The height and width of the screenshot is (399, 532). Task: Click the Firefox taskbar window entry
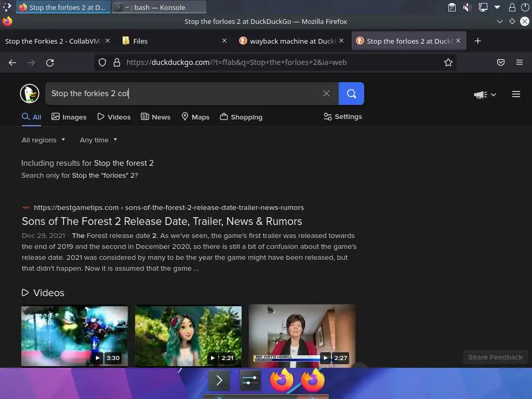click(x=63, y=7)
